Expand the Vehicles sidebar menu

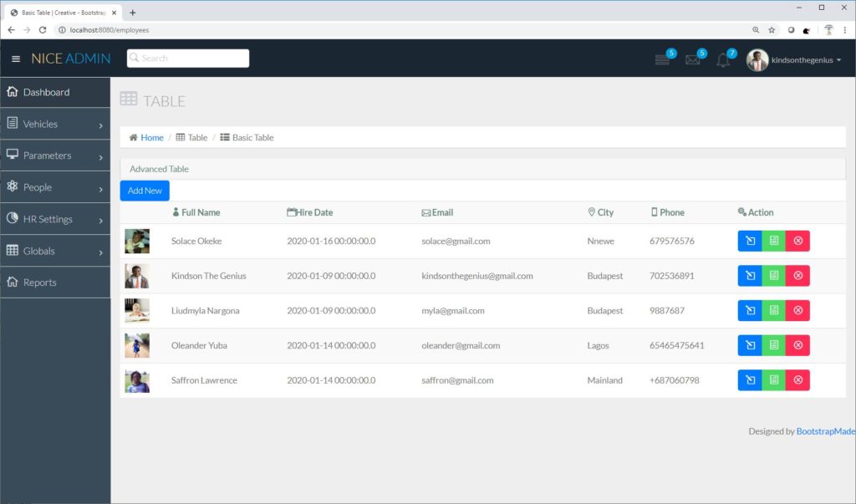pos(55,124)
